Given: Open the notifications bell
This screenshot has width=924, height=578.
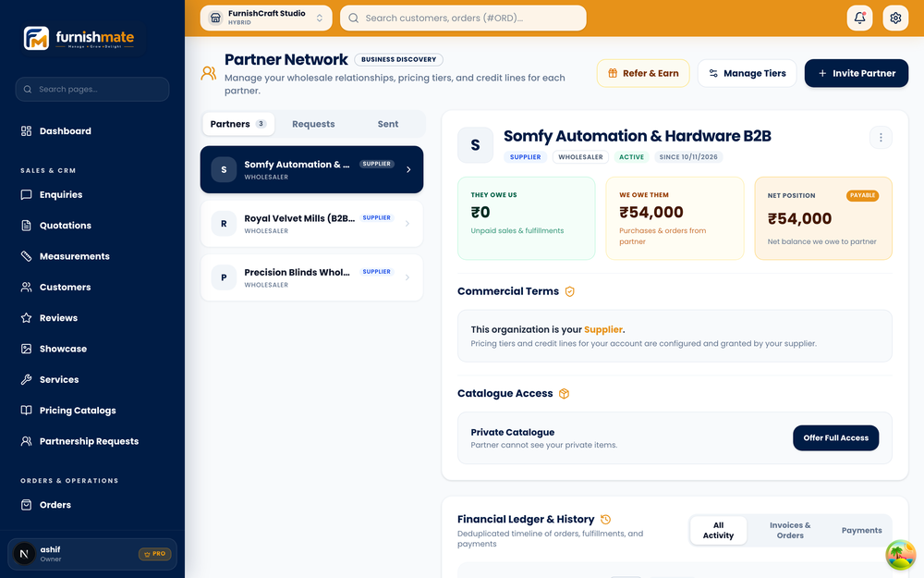Looking at the screenshot, I should (x=859, y=18).
